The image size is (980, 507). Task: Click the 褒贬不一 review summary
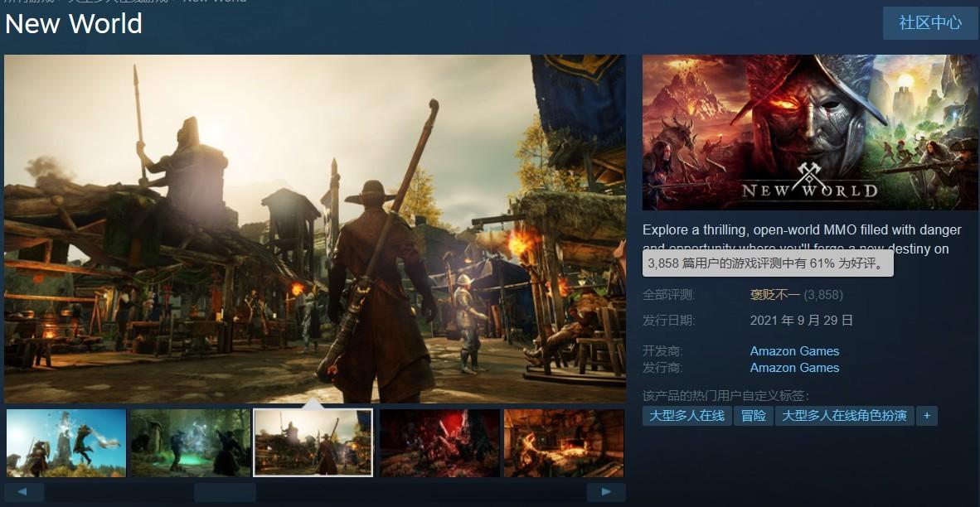[x=775, y=295]
